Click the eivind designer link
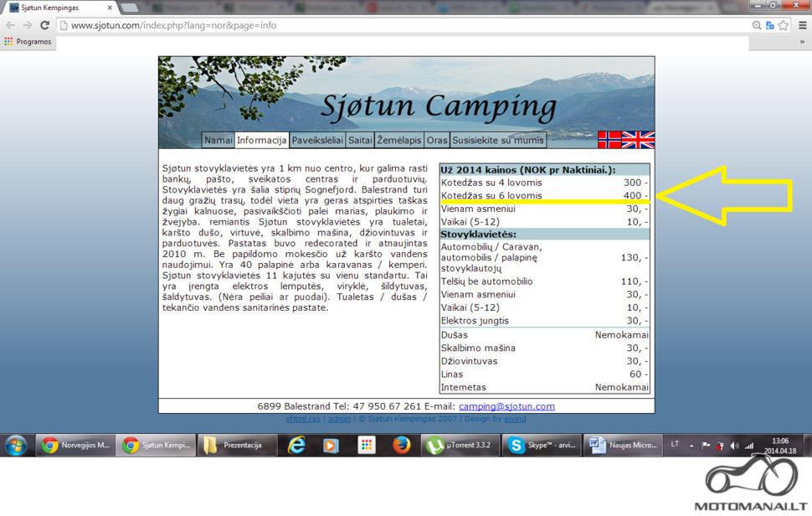Viewport: 812px width, 516px height. coord(514,419)
